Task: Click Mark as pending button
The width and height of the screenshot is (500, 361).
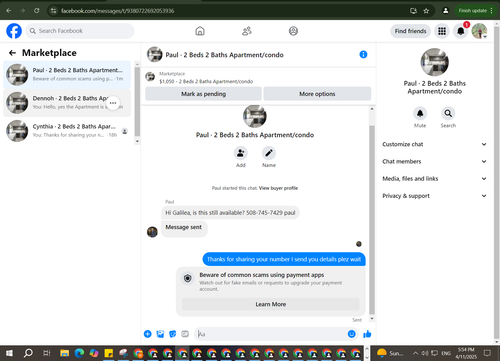Action: pos(203,94)
